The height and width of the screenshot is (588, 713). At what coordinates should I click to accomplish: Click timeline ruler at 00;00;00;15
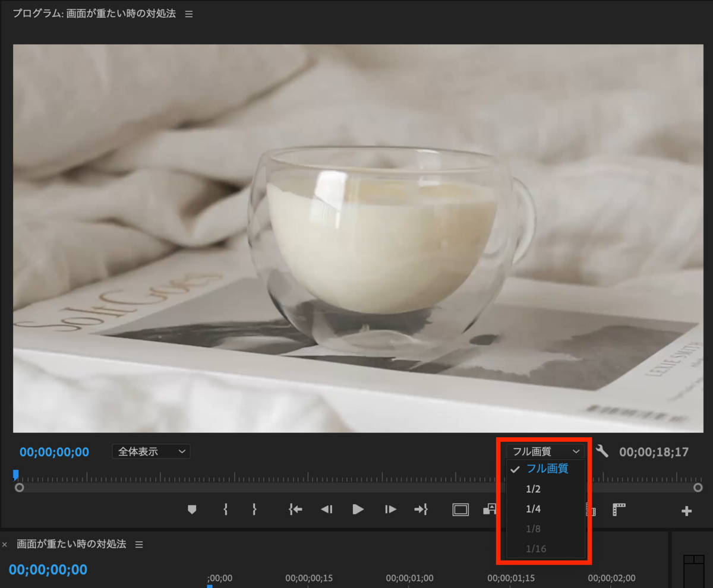[x=309, y=578]
